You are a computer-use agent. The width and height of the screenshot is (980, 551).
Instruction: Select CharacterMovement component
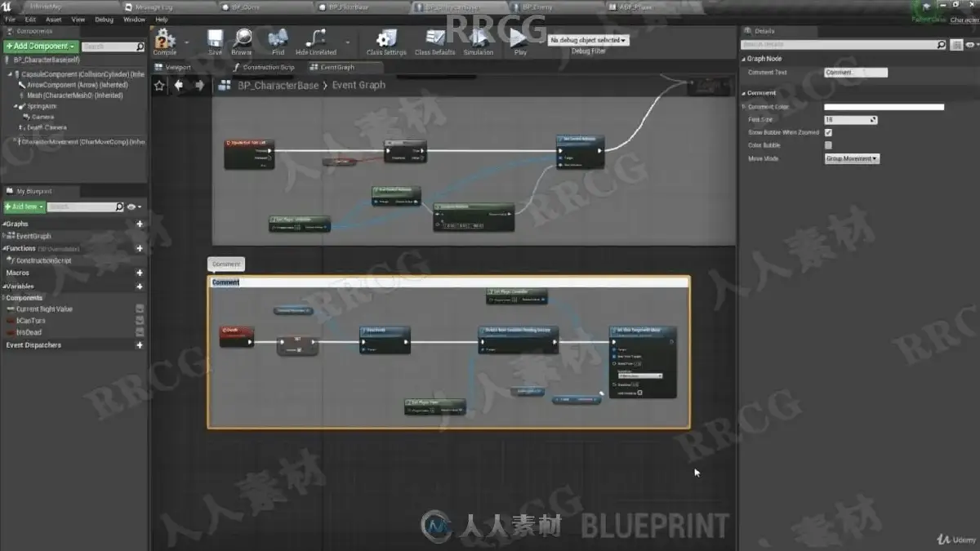79,142
